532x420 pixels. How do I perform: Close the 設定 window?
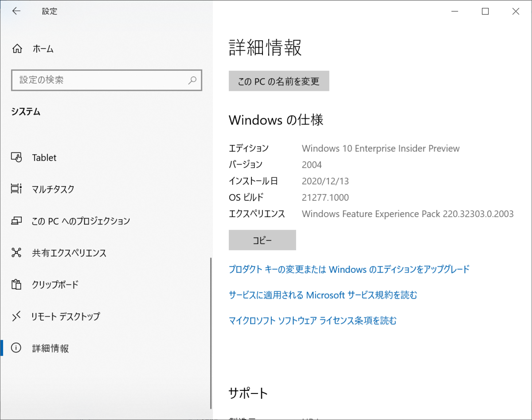click(516, 12)
